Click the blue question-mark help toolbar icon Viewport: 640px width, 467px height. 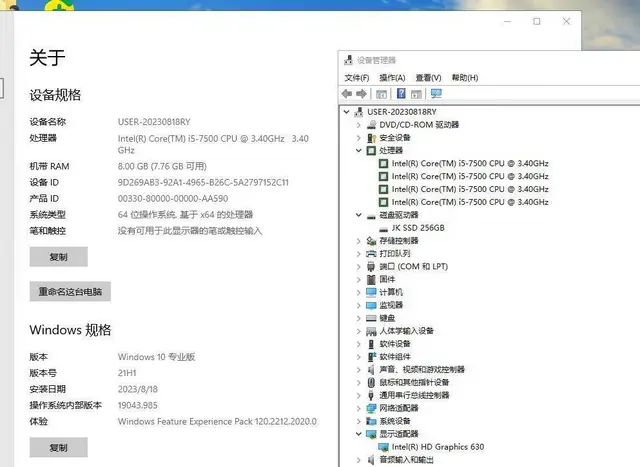coord(401,94)
